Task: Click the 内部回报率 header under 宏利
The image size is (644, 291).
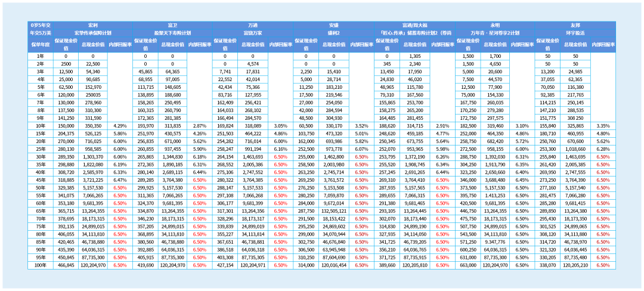Action: tap(119, 44)
